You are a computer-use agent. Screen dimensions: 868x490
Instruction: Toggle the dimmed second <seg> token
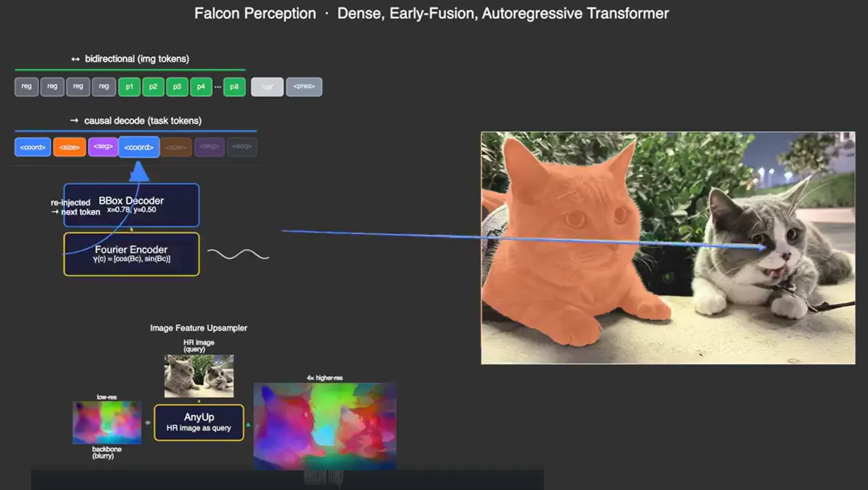point(209,146)
